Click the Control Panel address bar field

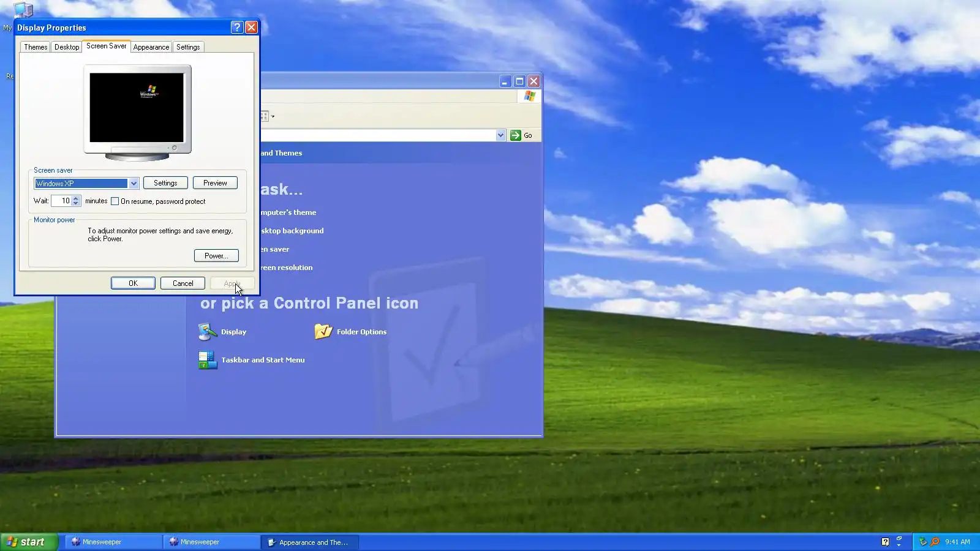[x=378, y=135]
